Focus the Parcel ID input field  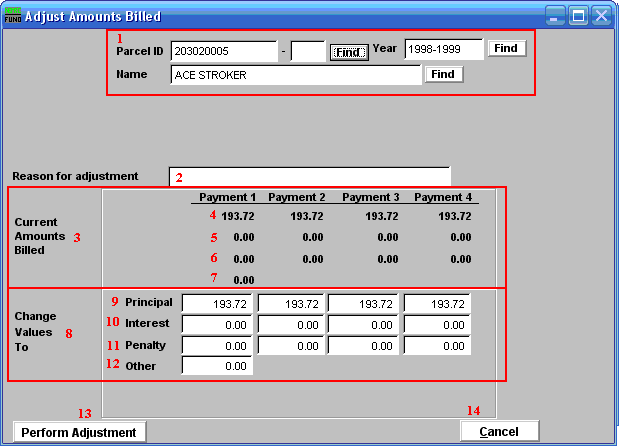pyautogui.click(x=223, y=51)
